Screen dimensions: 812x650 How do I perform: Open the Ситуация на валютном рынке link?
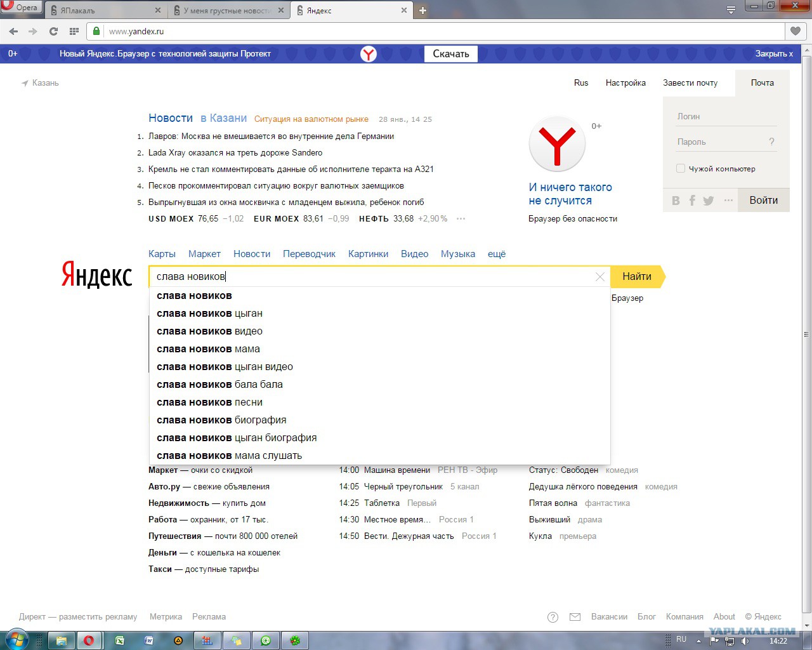[311, 119]
